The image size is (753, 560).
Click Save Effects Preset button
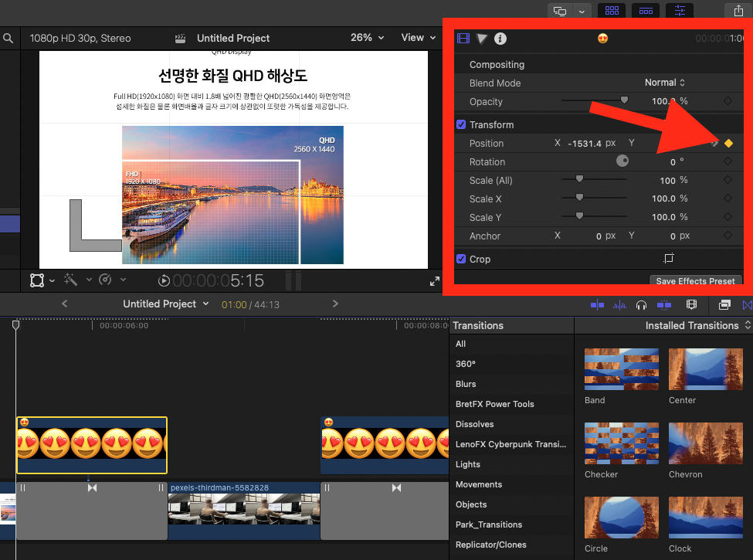tap(695, 280)
